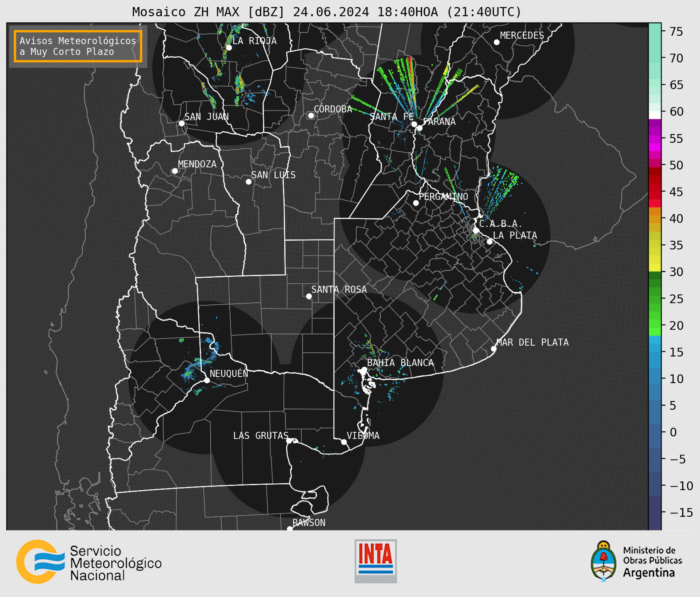
Task: Click the Mendoza city dot
Action: [175, 171]
